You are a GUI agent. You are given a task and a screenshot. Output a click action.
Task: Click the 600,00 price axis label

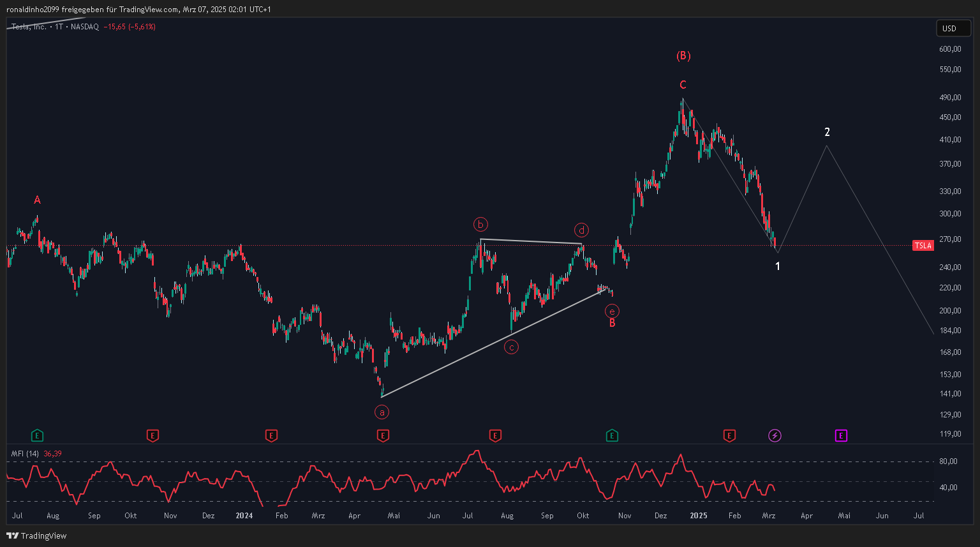point(950,49)
